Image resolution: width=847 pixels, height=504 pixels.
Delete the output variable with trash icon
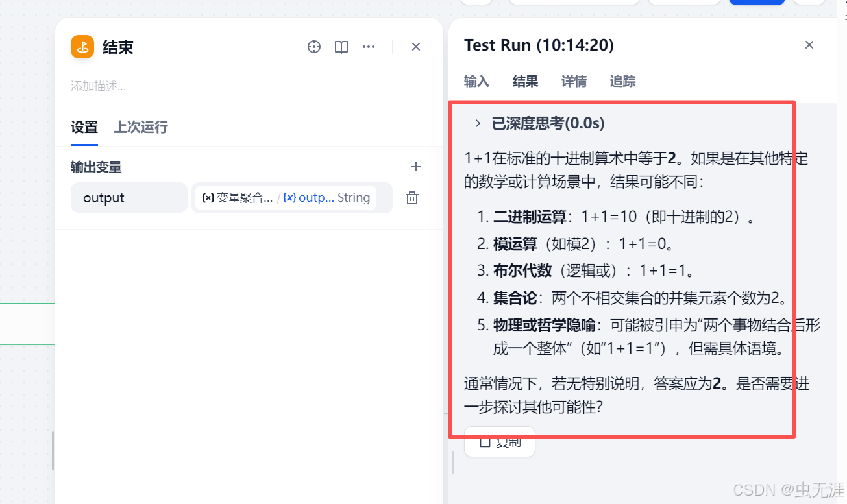tap(412, 198)
